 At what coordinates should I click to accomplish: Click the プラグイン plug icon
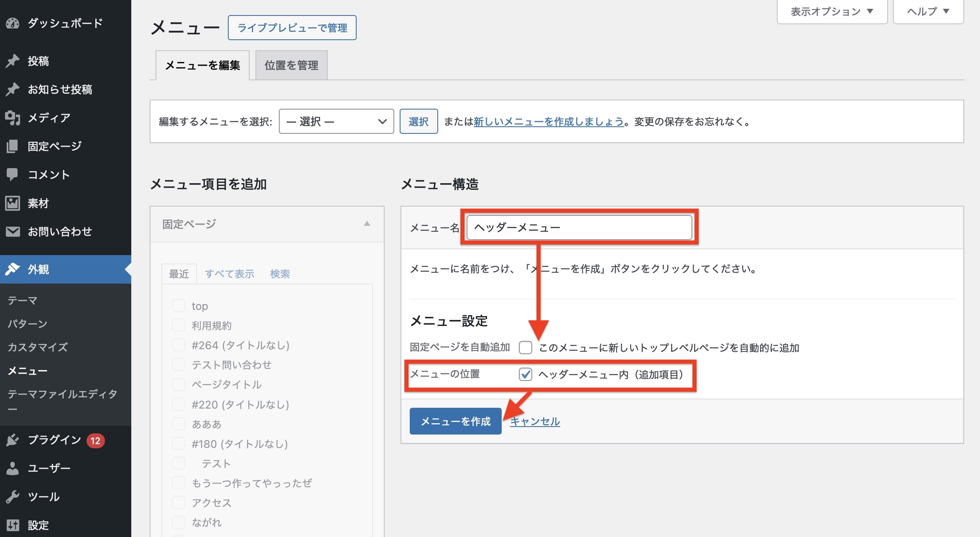[13, 440]
